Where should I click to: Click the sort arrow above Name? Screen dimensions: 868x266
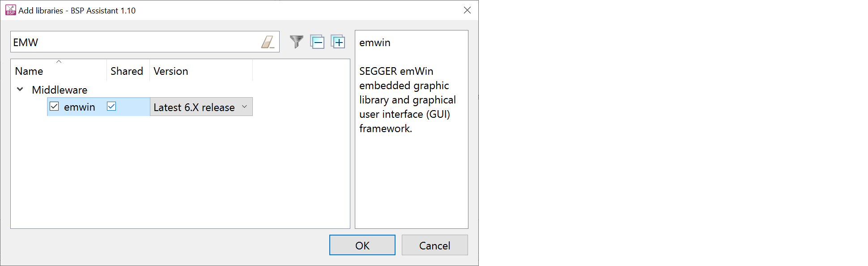coord(59,62)
